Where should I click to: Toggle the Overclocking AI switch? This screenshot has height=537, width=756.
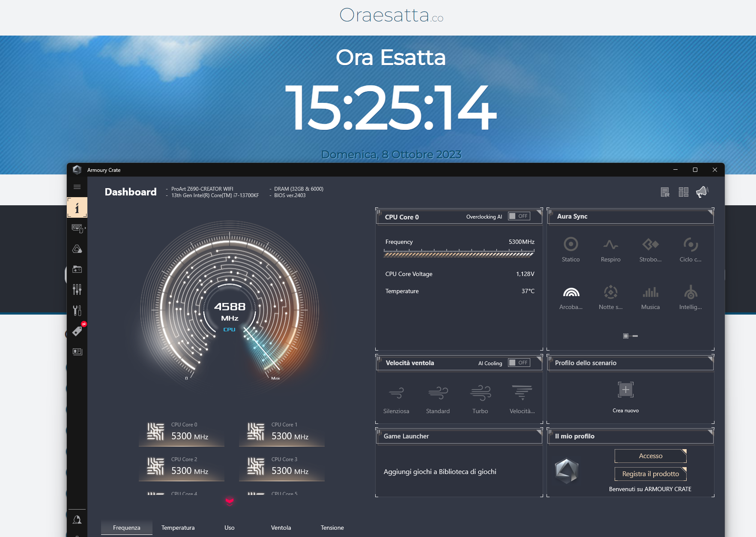[519, 216]
